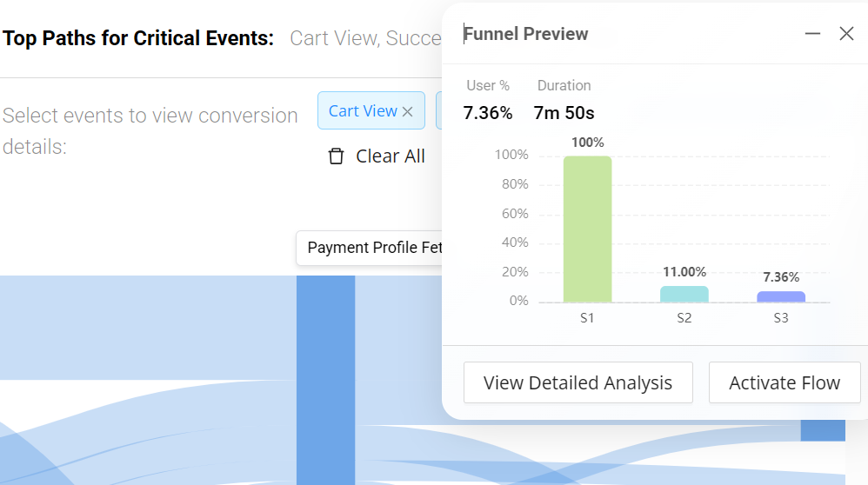Click the 7.36% User percent value
The image size is (868, 485).
(x=488, y=113)
